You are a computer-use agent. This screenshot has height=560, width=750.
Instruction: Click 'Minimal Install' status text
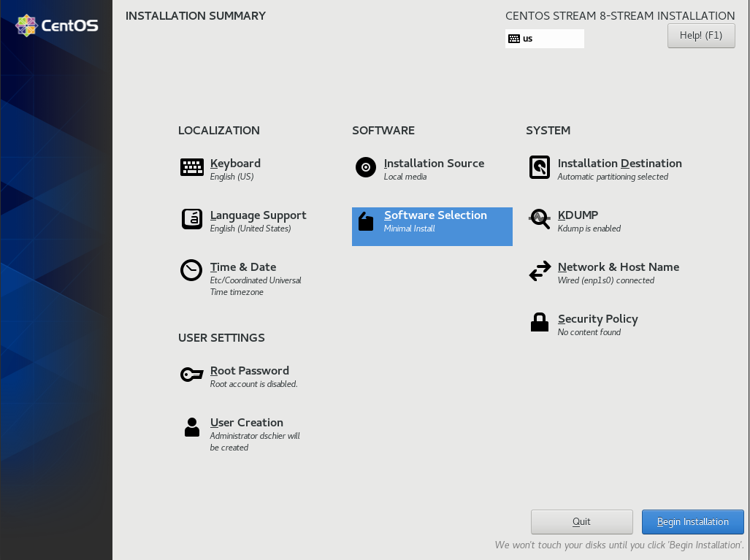tap(409, 229)
